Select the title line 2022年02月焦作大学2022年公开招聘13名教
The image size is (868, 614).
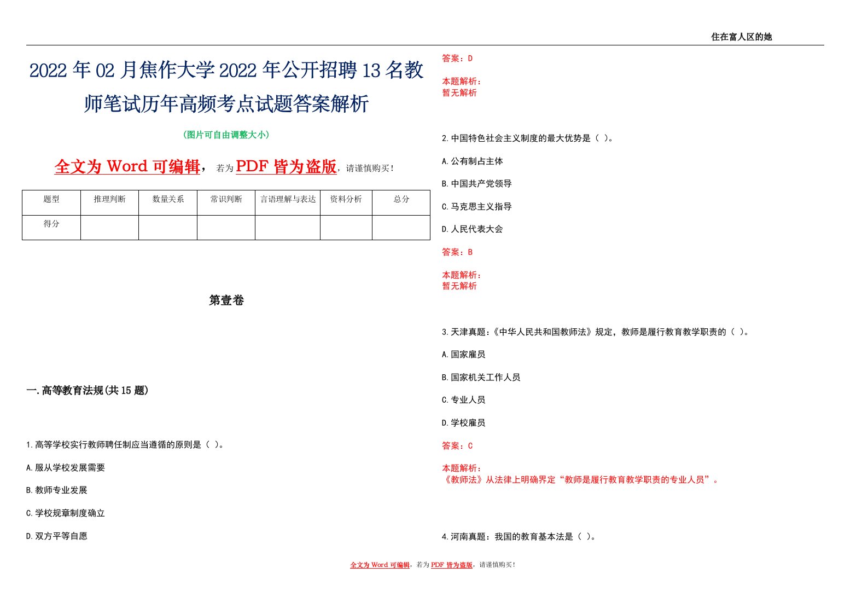coord(226,71)
